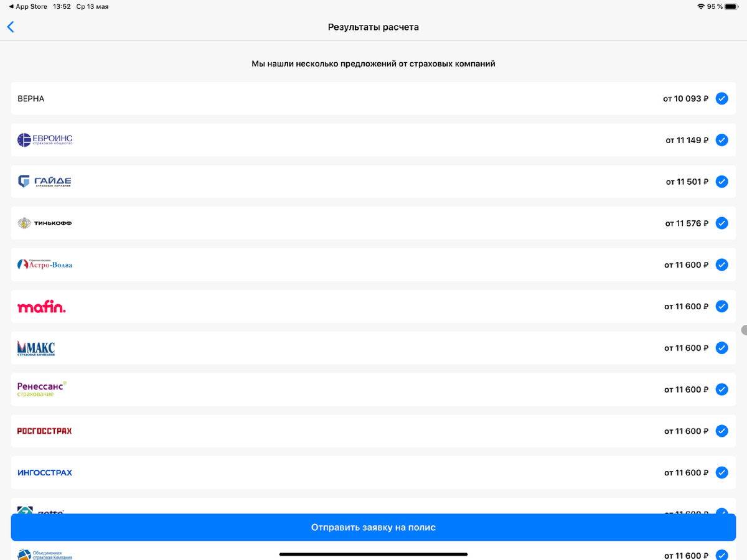Tap the Объединенная страховая Компания logo
This screenshot has height=560, width=747.
(x=45, y=554)
